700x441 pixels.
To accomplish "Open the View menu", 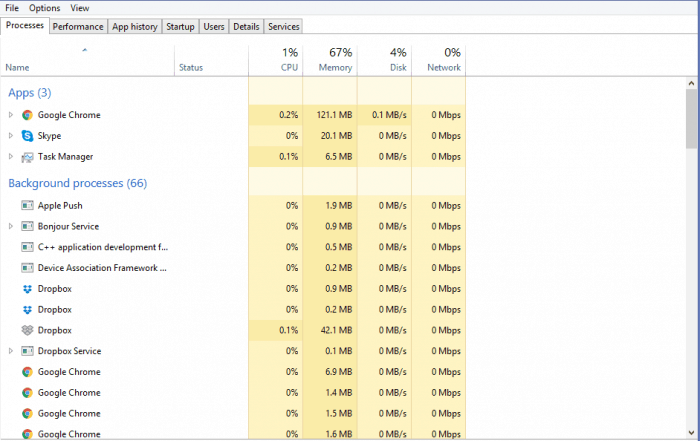I will click(80, 8).
